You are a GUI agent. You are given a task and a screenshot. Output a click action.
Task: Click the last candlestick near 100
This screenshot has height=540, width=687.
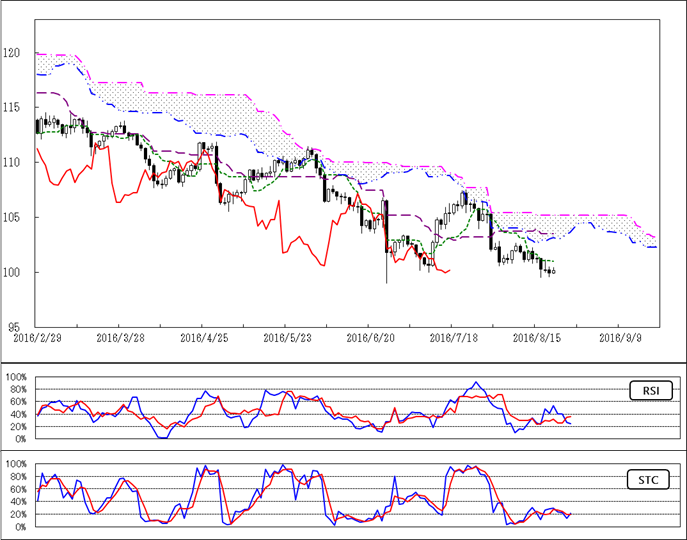click(x=553, y=271)
